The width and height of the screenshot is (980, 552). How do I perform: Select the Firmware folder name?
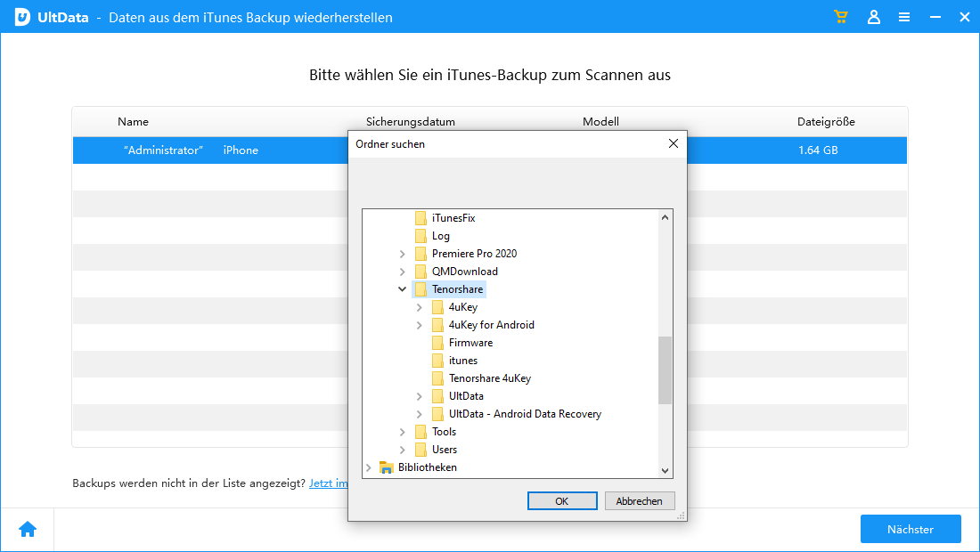[470, 343]
